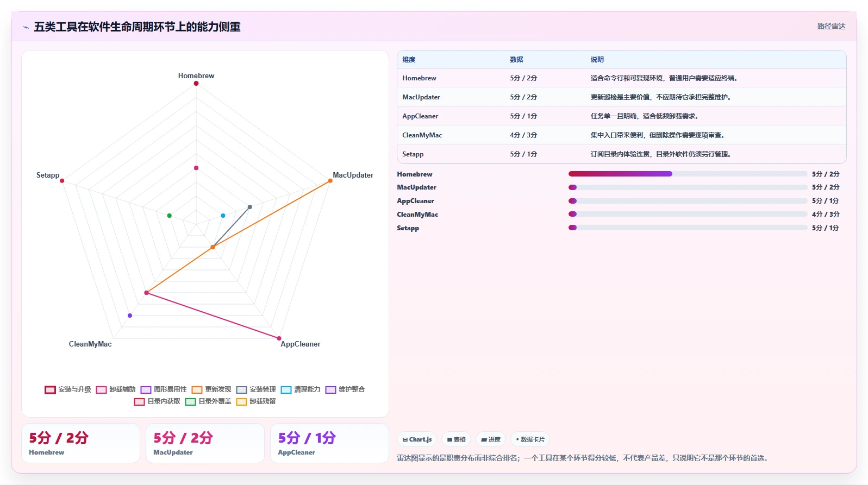Click the purple point near CleanMyMac axis
Image resolution: width=868 pixels, height=485 pixels.
pos(129,316)
